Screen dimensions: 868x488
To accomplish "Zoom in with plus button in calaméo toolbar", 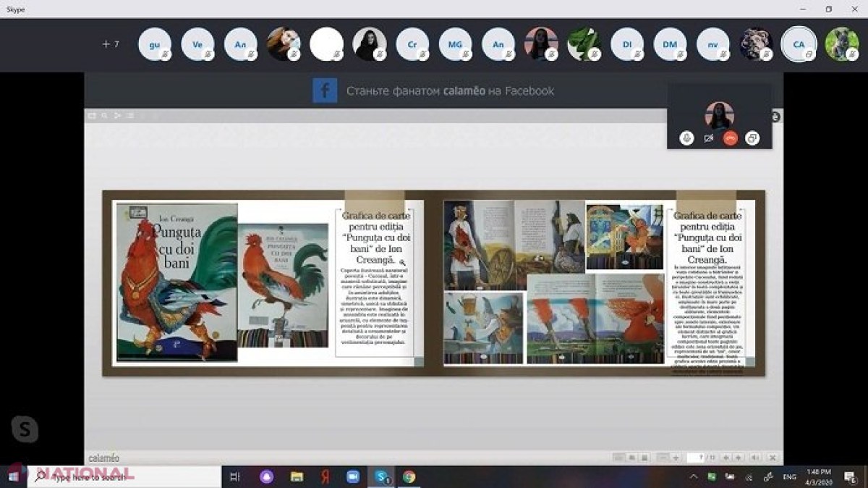I will pyautogui.click(x=676, y=458).
